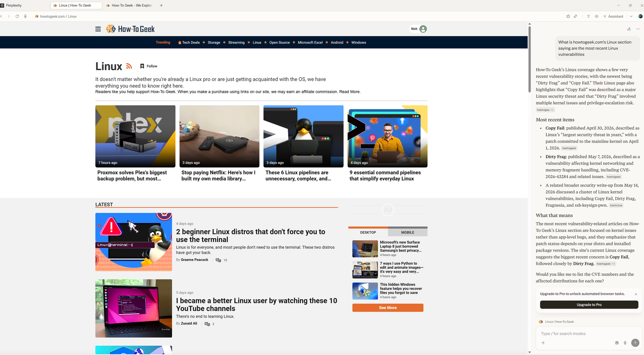
Task: Open Streaming in trending bar
Action: [237, 43]
